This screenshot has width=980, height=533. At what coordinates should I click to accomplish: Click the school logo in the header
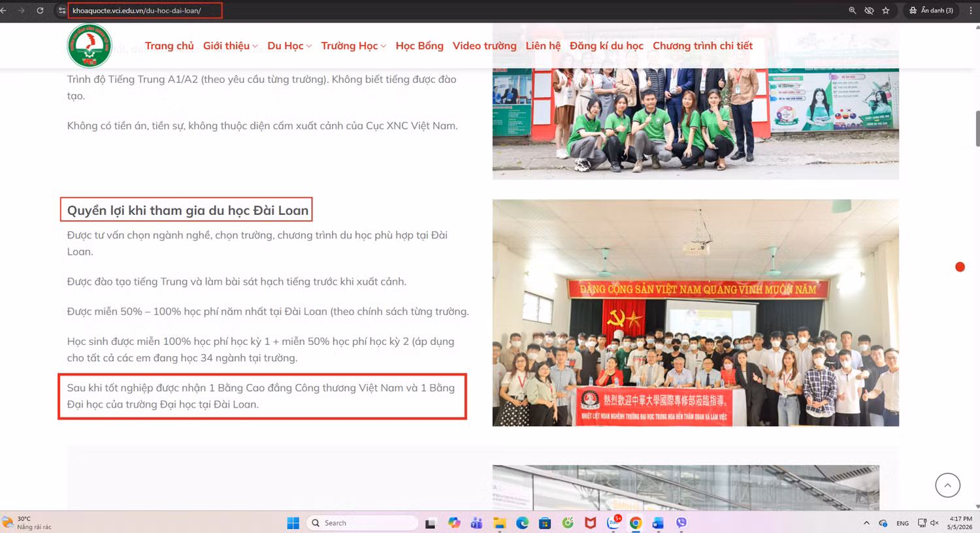[x=90, y=46]
